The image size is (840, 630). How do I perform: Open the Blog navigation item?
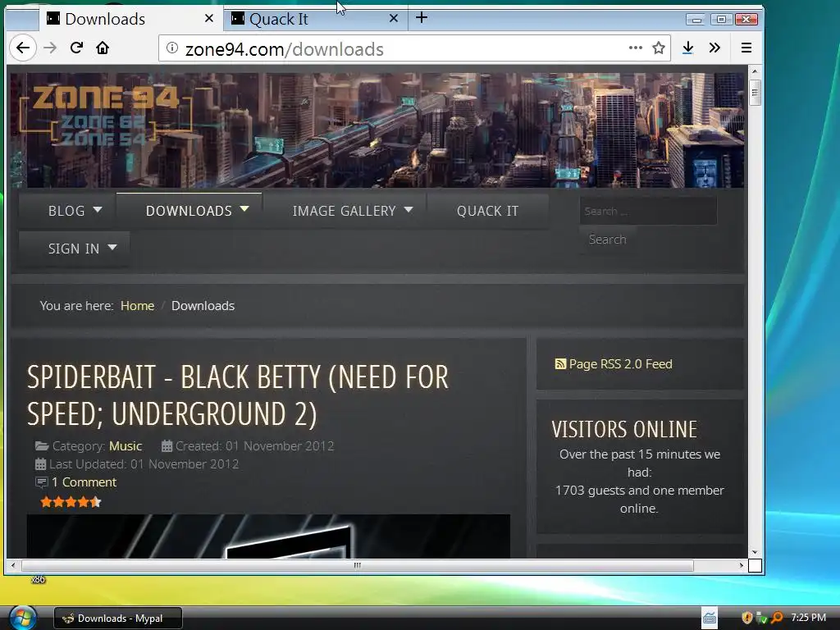(66, 211)
